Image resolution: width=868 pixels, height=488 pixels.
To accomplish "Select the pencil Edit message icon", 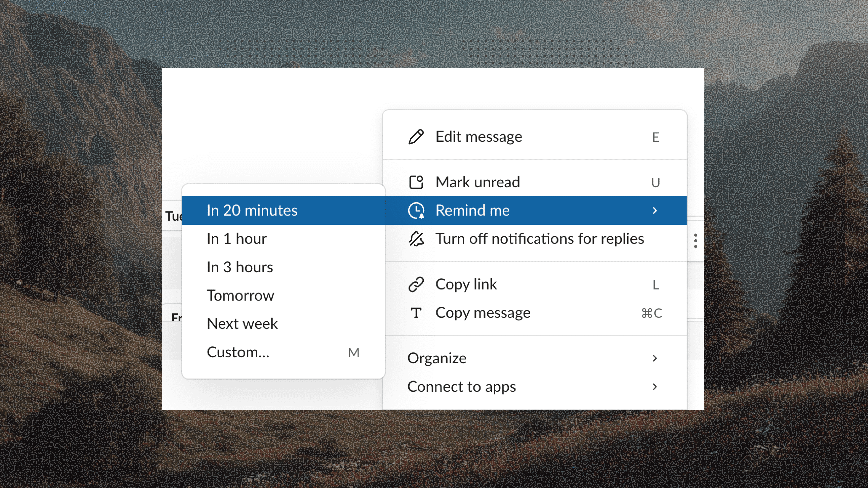I will tap(417, 136).
